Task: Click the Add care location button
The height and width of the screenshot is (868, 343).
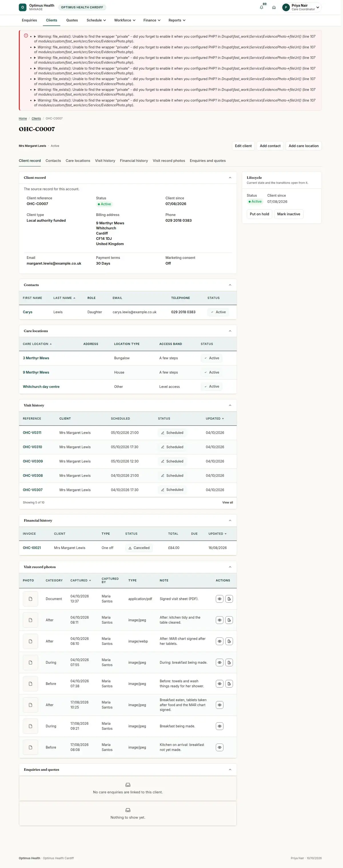Action: [x=303, y=146]
